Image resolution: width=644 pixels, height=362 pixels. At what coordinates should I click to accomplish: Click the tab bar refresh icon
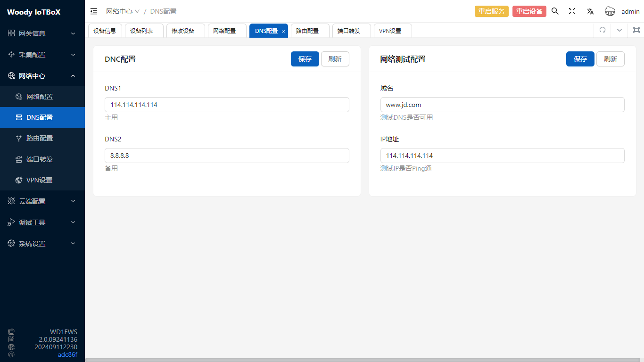(602, 30)
